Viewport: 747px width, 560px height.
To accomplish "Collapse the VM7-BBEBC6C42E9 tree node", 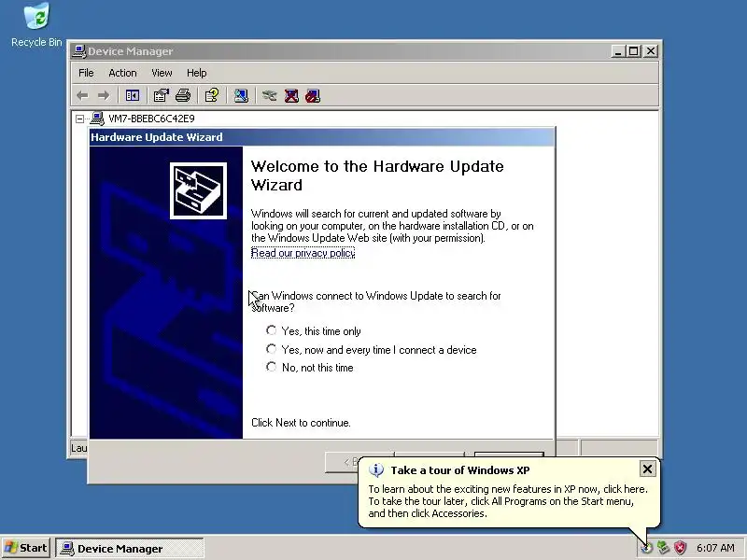I will [x=79, y=119].
